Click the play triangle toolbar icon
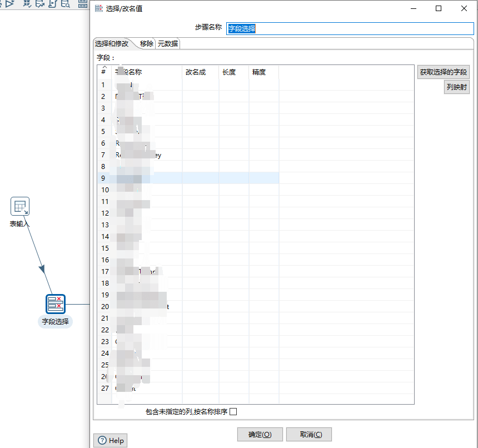This screenshot has width=478, height=448. [x=9, y=4]
